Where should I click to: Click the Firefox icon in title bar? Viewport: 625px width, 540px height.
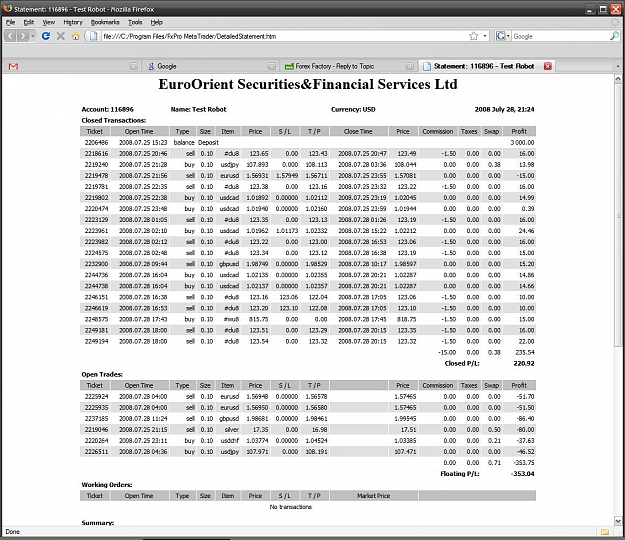pos(8,8)
